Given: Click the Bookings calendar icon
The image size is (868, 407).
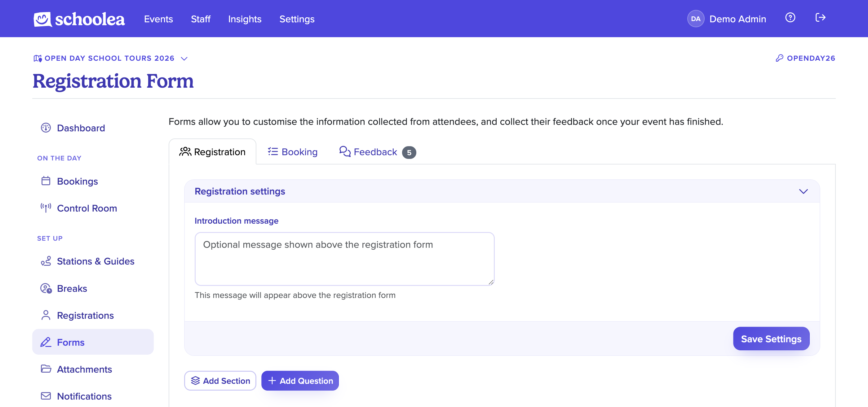Looking at the screenshot, I should 46,181.
